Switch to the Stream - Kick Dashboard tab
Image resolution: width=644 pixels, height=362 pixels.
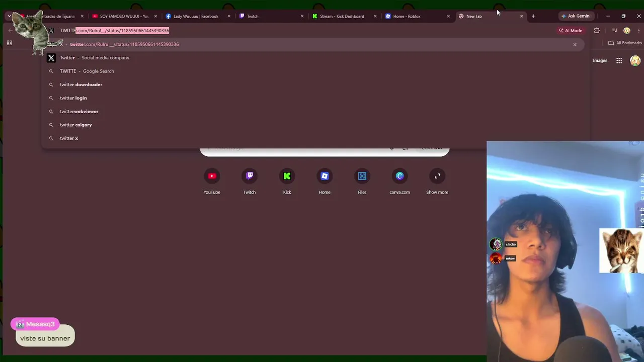(x=343, y=16)
